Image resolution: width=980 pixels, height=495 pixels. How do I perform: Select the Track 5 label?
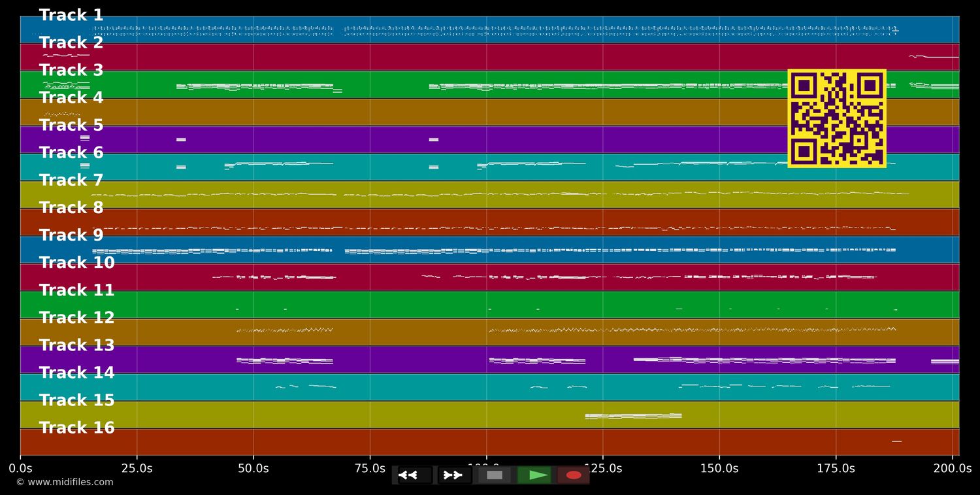click(71, 125)
